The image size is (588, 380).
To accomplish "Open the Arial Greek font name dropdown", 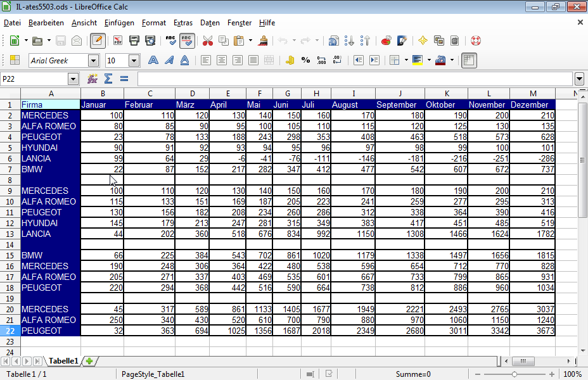I will [93, 60].
